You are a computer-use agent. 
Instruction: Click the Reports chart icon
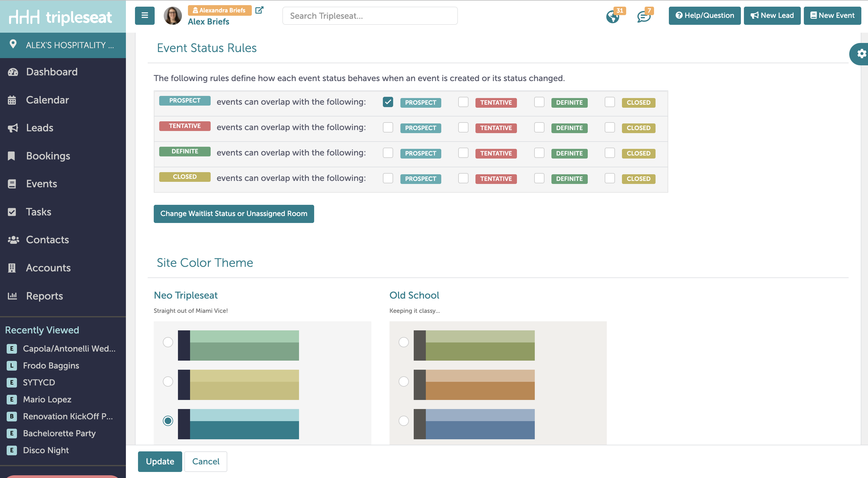[x=12, y=296]
